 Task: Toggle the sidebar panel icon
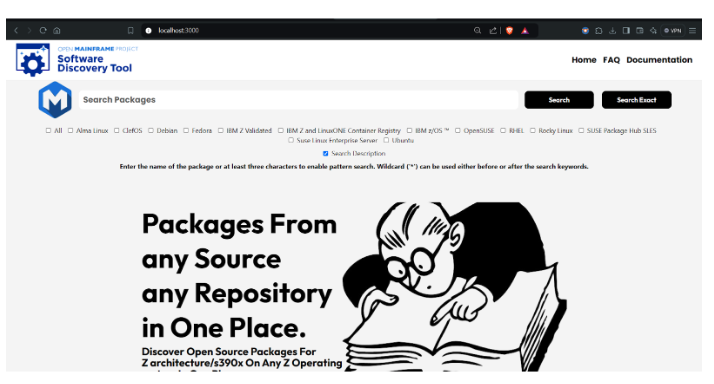pos(626,31)
